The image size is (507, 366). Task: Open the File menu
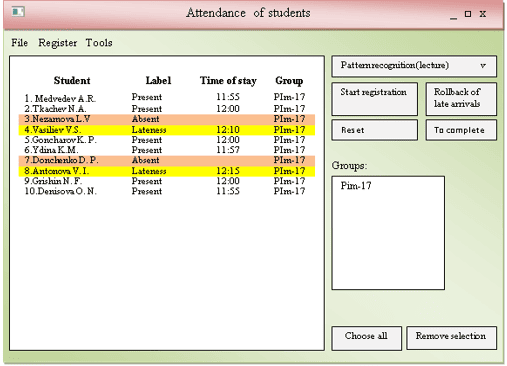coord(19,43)
